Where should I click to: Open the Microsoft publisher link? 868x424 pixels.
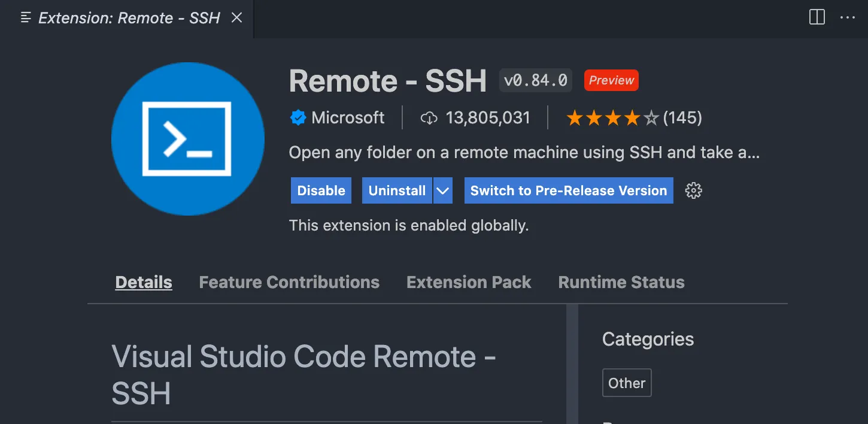point(348,118)
